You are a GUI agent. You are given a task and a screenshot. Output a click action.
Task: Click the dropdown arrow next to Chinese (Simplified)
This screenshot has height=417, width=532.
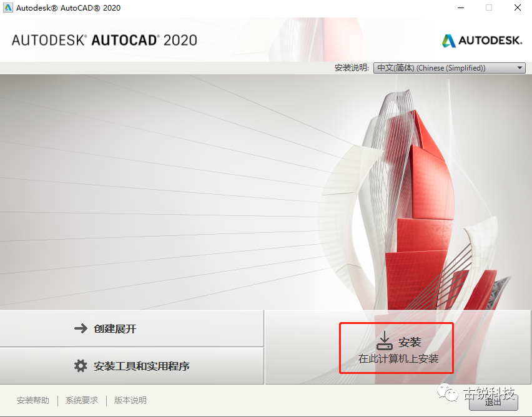coord(519,67)
